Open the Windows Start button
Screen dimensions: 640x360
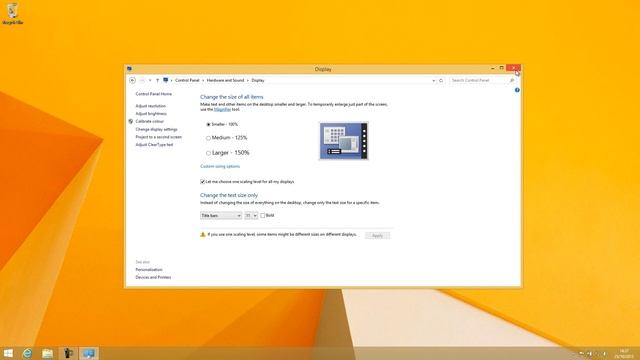(x=8, y=353)
